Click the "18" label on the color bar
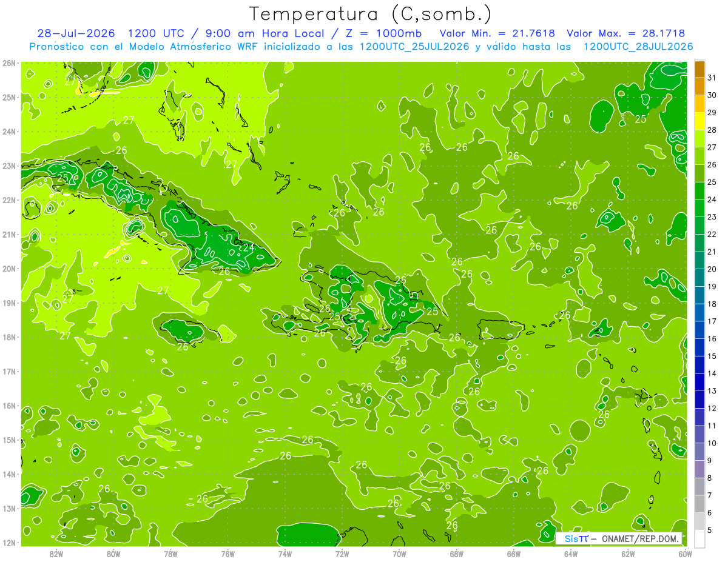728x562 pixels. (712, 304)
